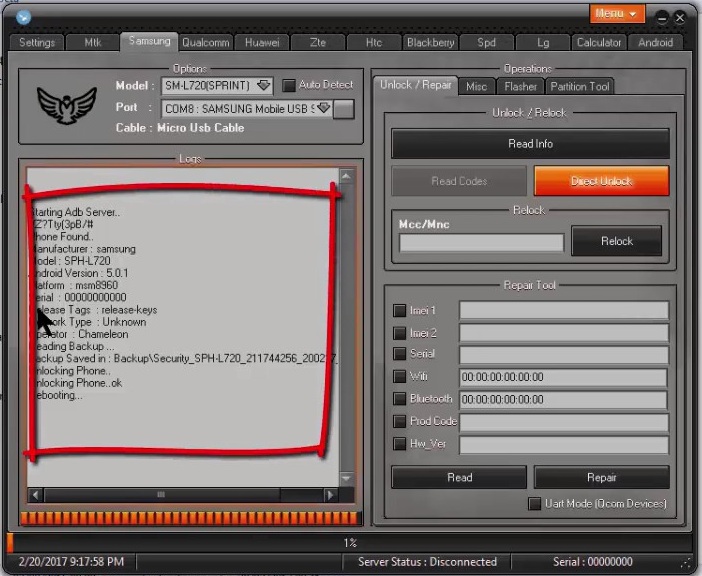Tick the Hw_Ver checkbox
The height and width of the screenshot is (576, 702).
click(399, 444)
